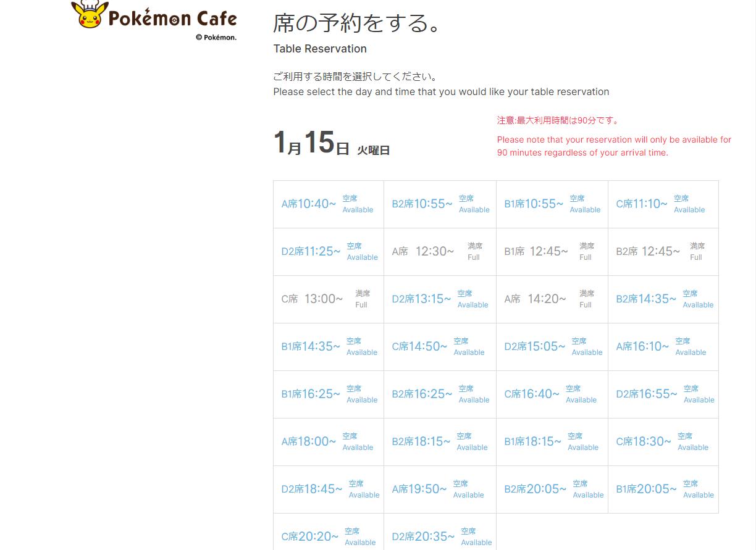Pick the C席 18:30 slot
This screenshot has height=550, width=756.
(663, 442)
